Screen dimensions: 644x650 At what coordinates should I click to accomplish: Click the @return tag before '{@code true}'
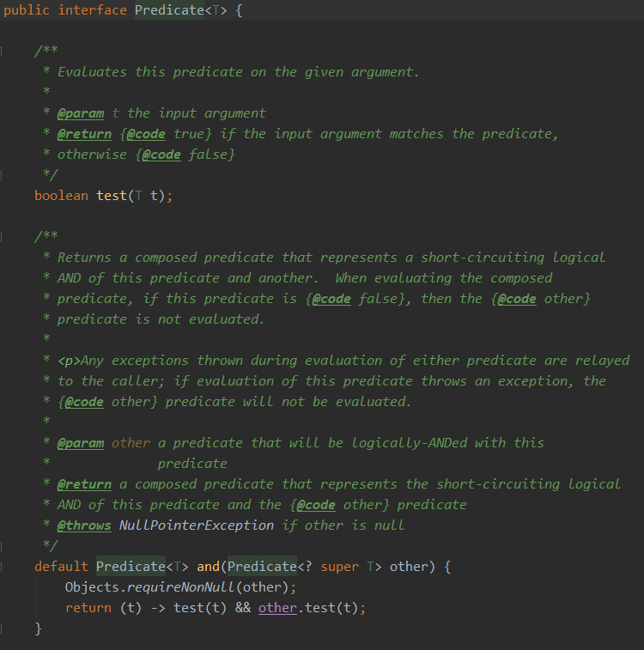84,134
